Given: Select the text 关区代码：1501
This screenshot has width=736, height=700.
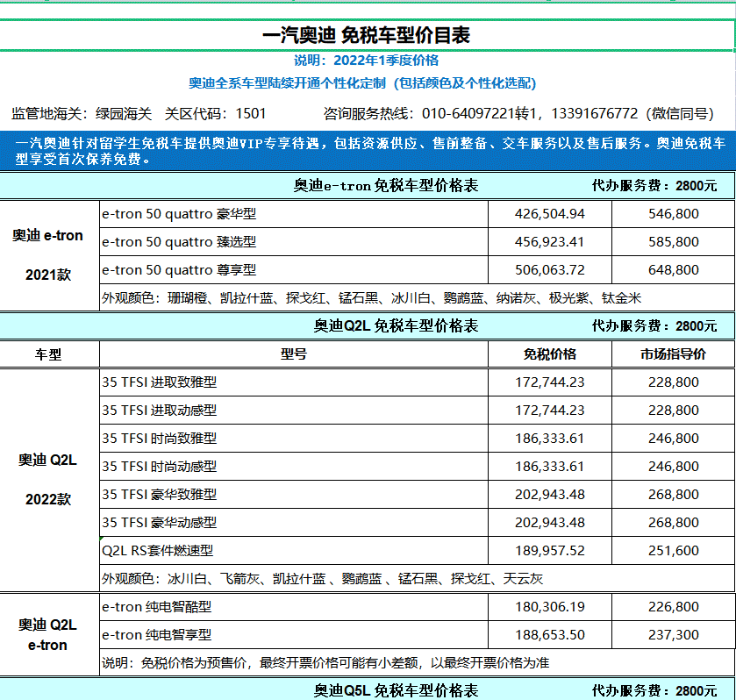Looking at the screenshot, I should (216, 114).
